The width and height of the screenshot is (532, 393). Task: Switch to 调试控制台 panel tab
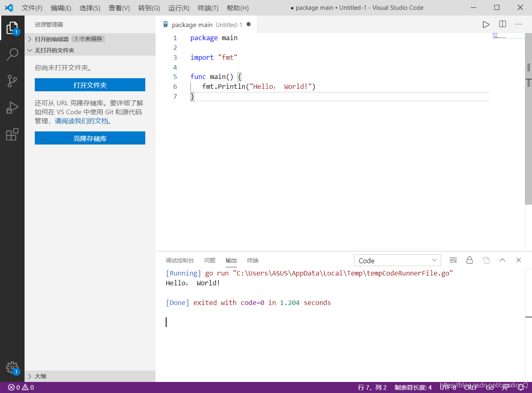coord(180,260)
